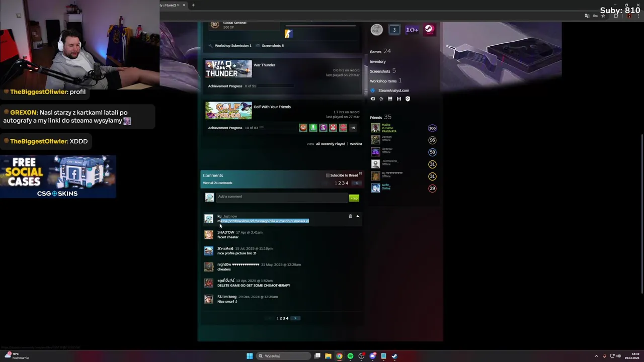Viewport: 644px width, 362px height.
Task: Click the first tag-shaped extension icon under SteamAnalyst
Action: (373, 99)
